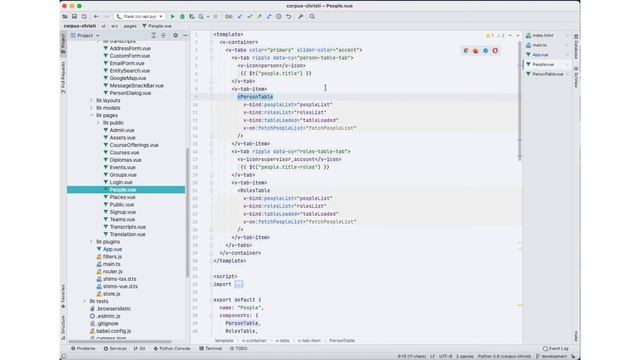Switch to PersonTable.vue editor tab
Image resolution: width=640 pixels, height=360 pixels.
pyautogui.click(x=546, y=74)
